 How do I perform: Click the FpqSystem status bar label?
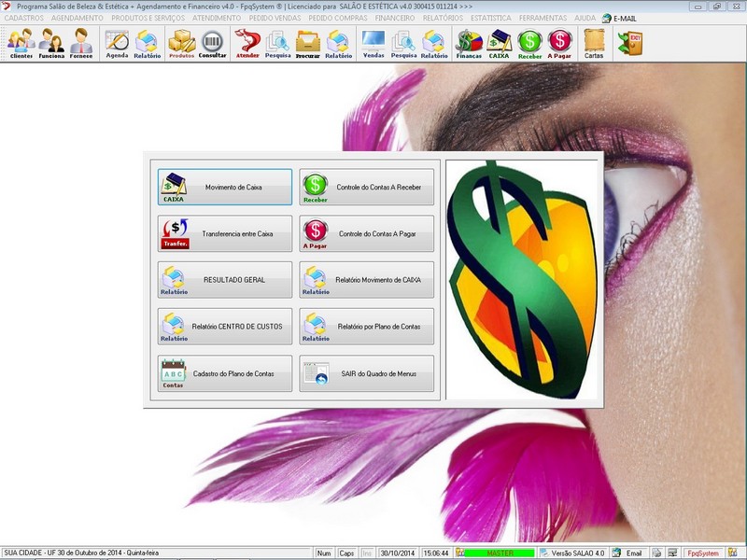click(x=703, y=553)
